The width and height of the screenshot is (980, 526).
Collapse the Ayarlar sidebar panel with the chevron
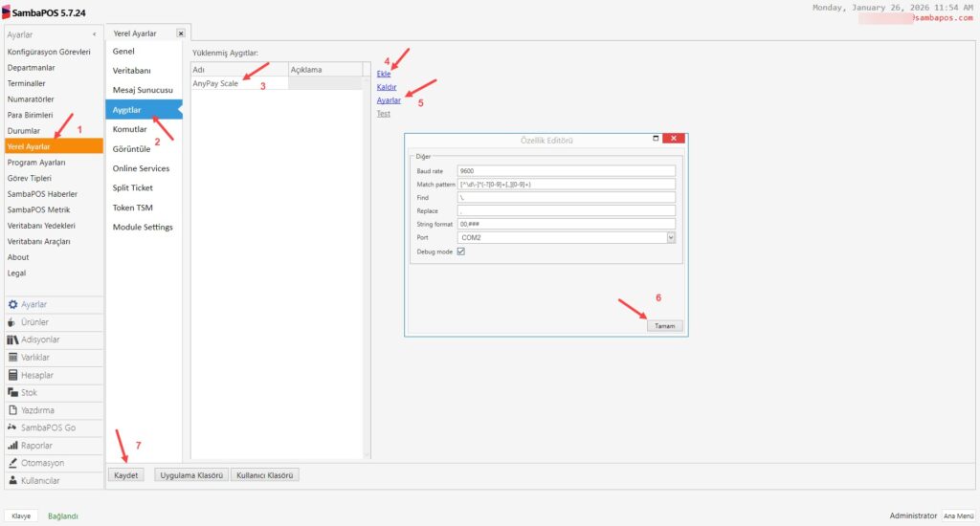94,34
